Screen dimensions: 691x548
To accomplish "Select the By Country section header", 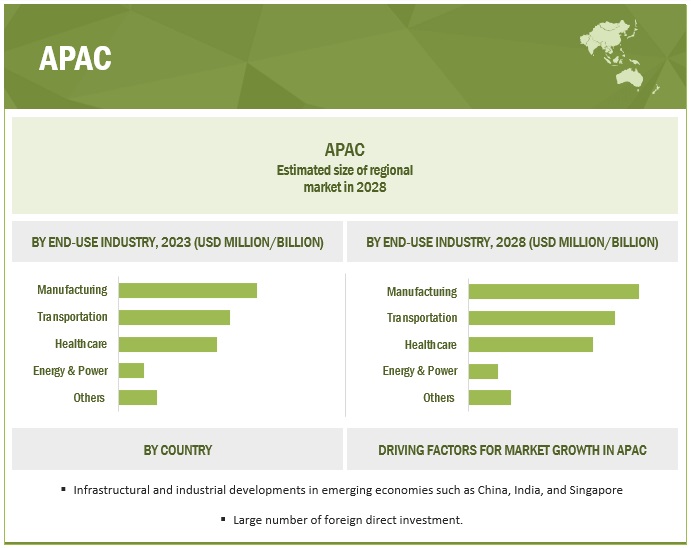I will pos(177,450).
